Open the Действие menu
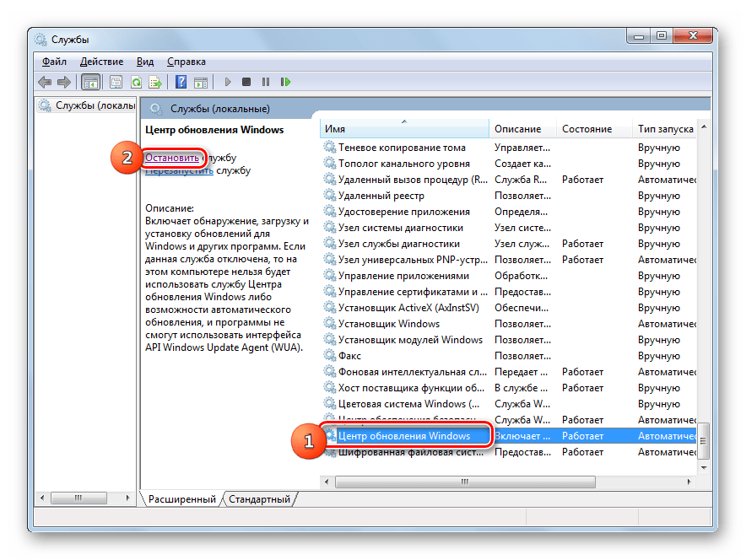 [x=101, y=62]
